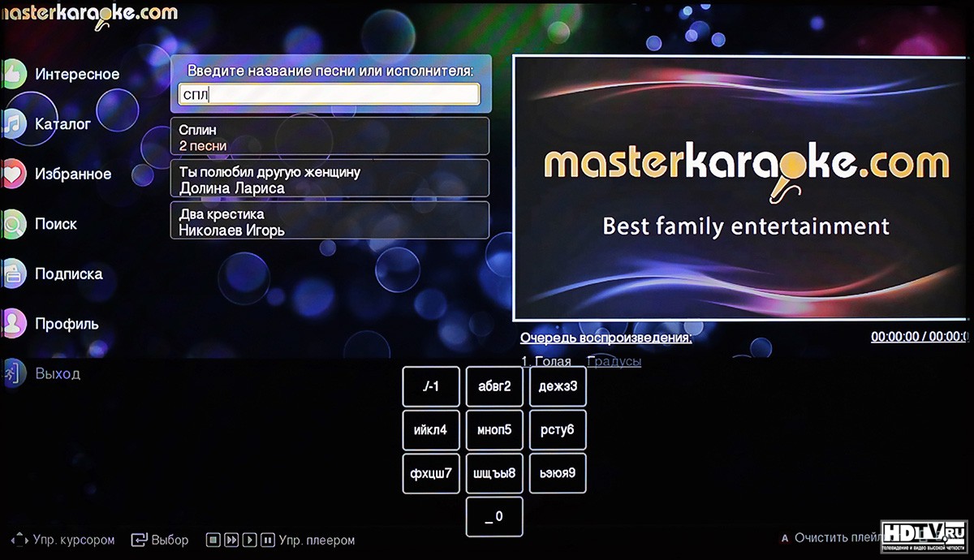Select queue entry 1. Голая Градусы

[x=581, y=361]
